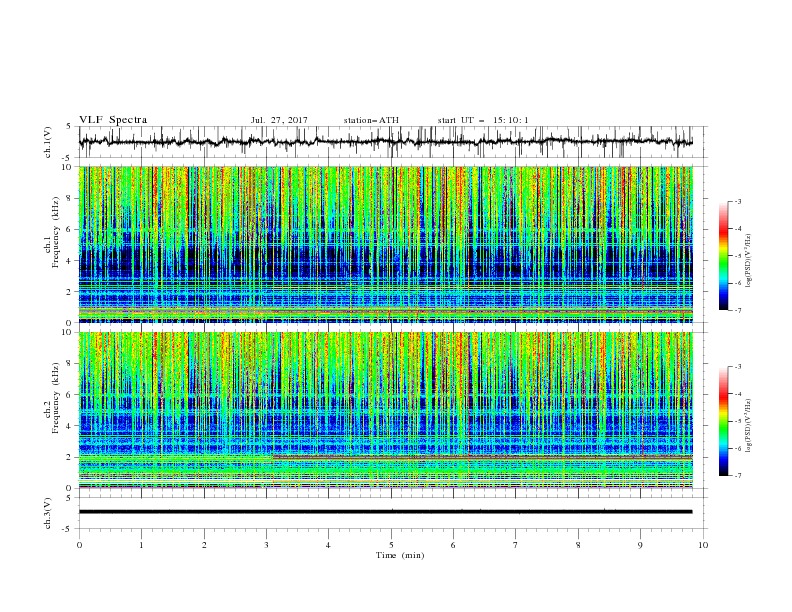The width and height of the screenshot is (792, 612).
Task: Click the "Time (min)" axis label
Action: [x=400, y=555]
